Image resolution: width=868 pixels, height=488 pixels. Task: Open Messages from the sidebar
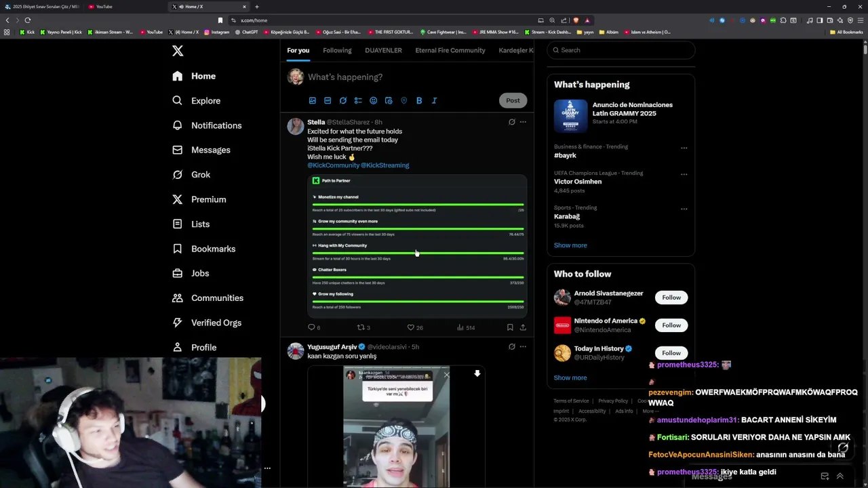click(201, 150)
